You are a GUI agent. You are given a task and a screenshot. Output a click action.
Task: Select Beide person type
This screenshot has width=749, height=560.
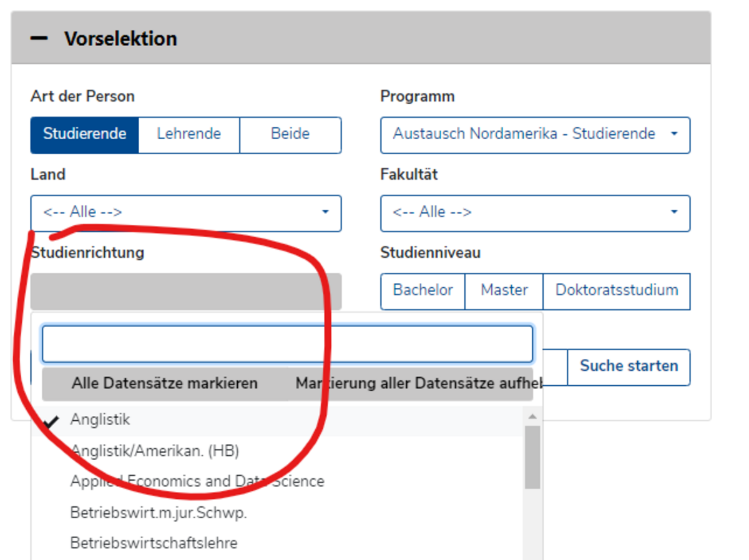coord(290,134)
